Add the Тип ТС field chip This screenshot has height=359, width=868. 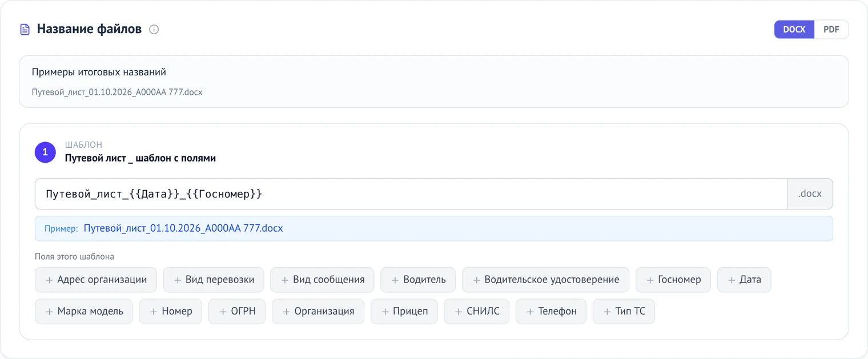tap(624, 312)
